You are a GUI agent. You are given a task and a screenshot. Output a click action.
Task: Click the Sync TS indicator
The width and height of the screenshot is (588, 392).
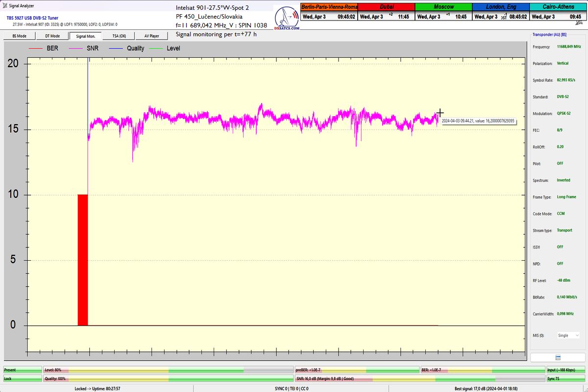(x=565, y=379)
